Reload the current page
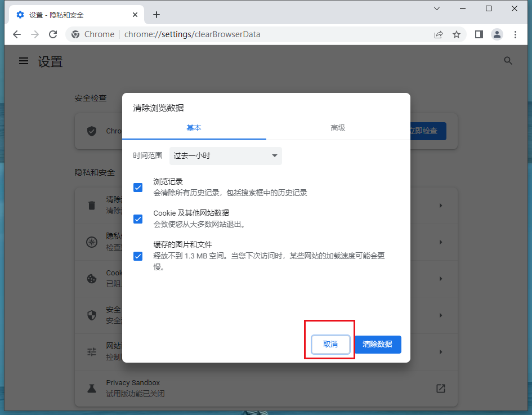The height and width of the screenshot is (415, 532). (x=53, y=34)
